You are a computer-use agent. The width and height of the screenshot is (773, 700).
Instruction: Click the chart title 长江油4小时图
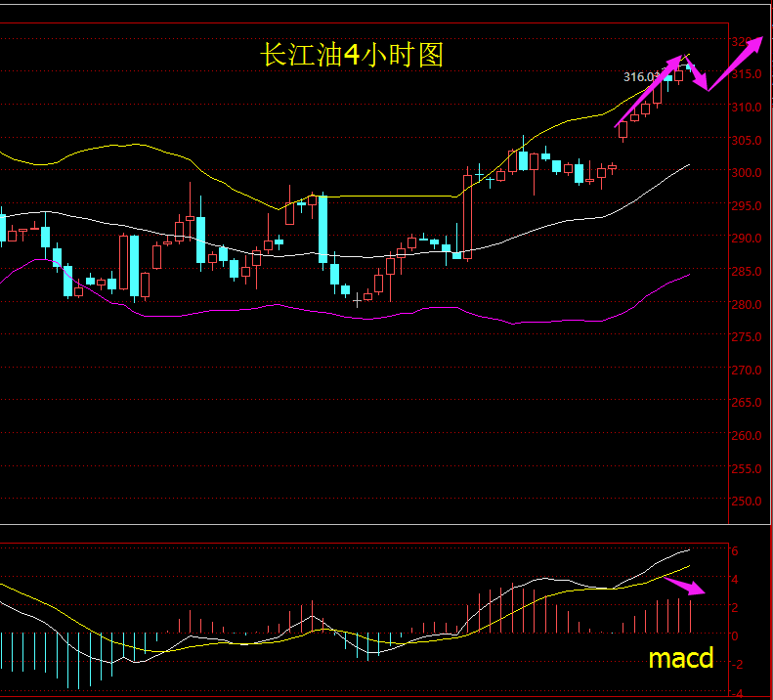point(351,55)
